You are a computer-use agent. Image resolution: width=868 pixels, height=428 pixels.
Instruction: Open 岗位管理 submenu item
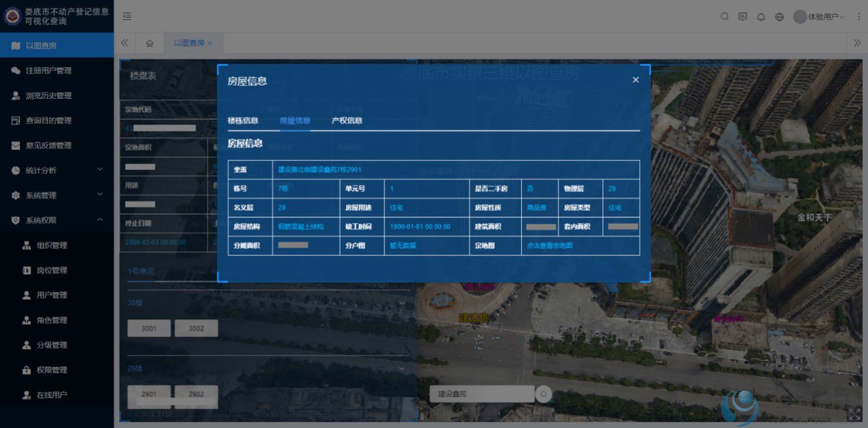(x=57, y=270)
